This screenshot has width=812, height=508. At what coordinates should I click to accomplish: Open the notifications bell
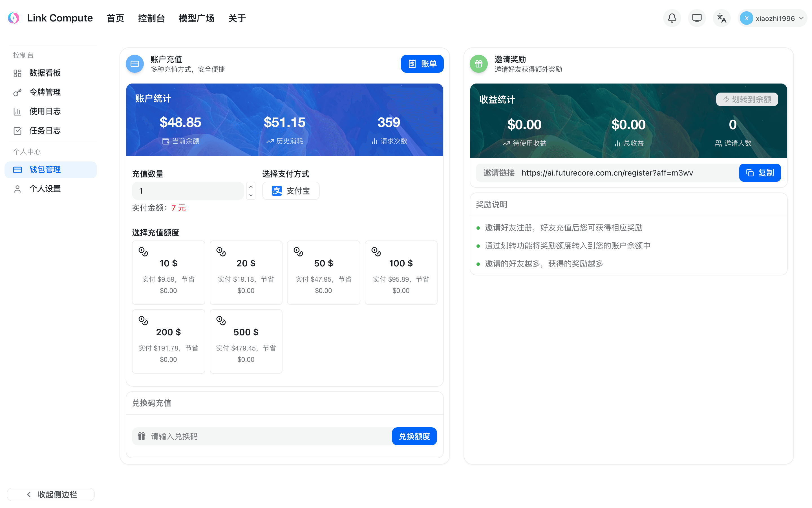pyautogui.click(x=672, y=18)
